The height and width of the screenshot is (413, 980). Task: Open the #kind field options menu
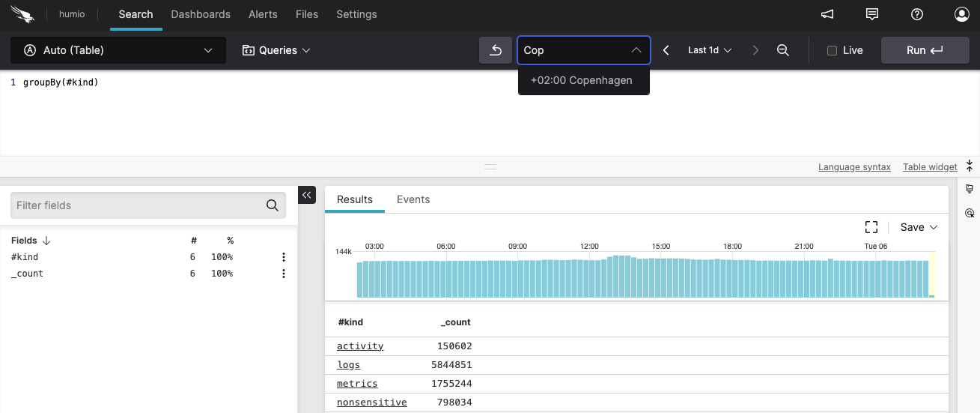[x=284, y=257]
